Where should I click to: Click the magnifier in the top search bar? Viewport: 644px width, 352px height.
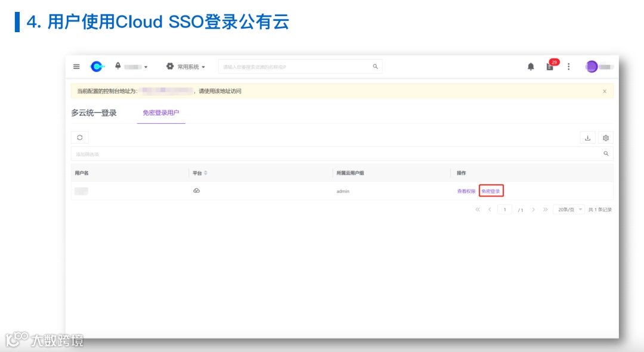point(375,67)
